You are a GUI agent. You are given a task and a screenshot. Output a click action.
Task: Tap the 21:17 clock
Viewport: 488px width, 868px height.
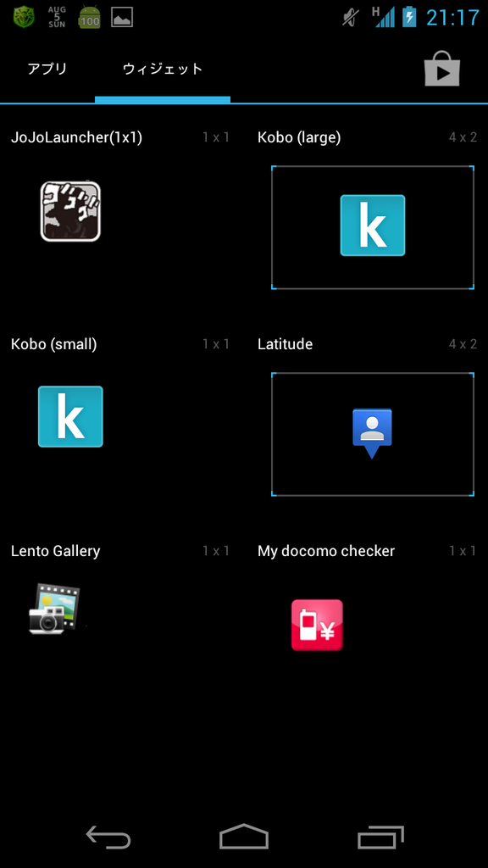tap(452, 18)
